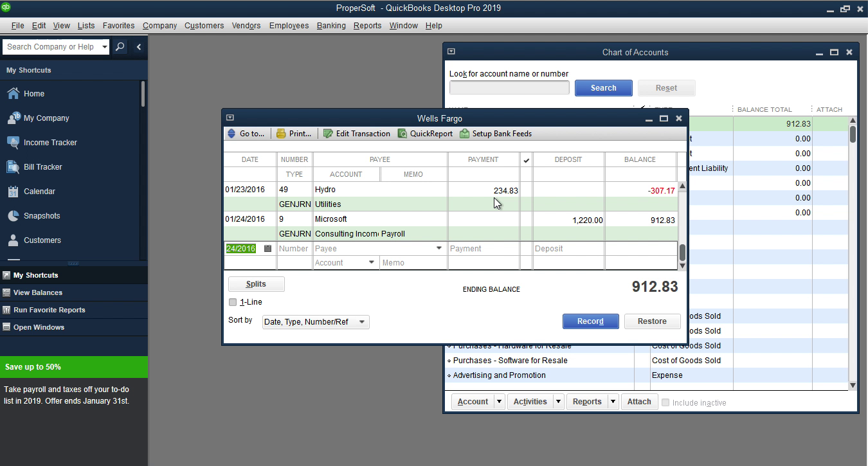Open Home from the shortcuts sidebar
This screenshot has height=466, width=868.
click(x=33, y=93)
